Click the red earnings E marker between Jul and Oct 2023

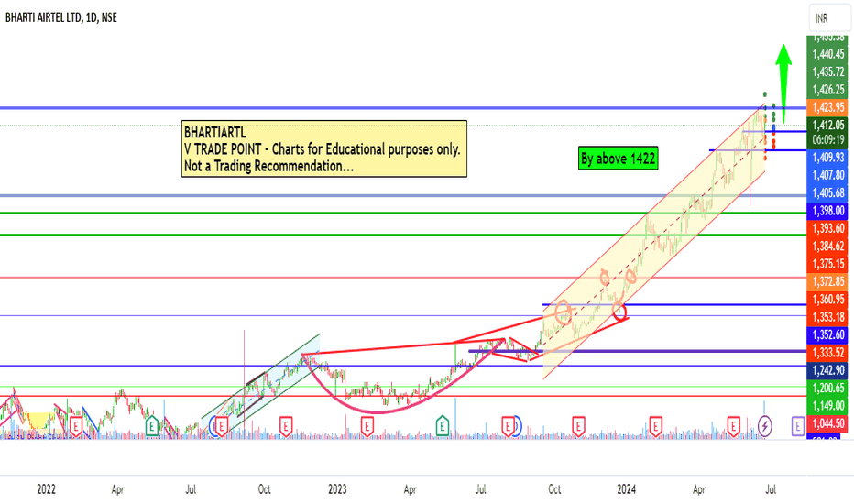click(509, 425)
